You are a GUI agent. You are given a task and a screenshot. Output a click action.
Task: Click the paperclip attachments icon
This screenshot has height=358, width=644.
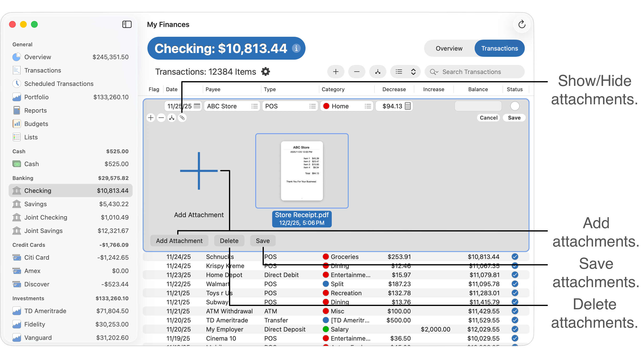182,118
